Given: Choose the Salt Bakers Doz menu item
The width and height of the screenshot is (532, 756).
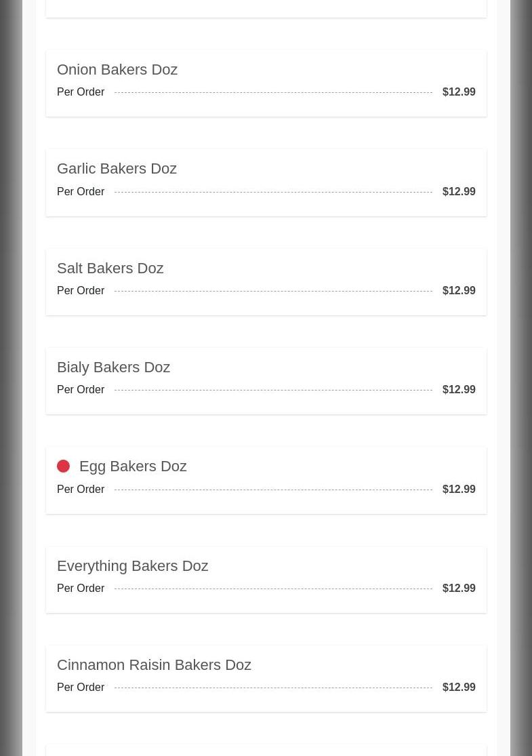Looking at the screenshot, I should pyautogui.click(x=110, y=268).
